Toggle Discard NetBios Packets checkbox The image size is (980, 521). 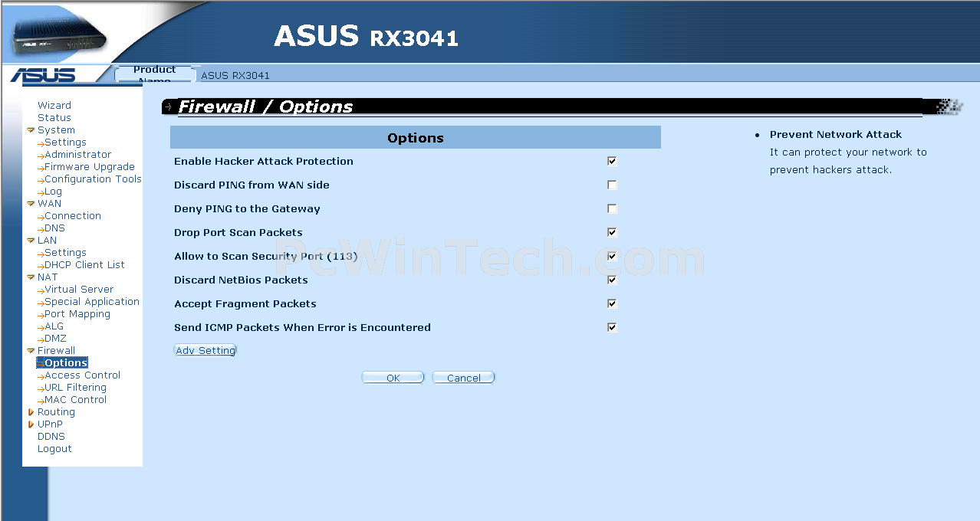point(612,280)
